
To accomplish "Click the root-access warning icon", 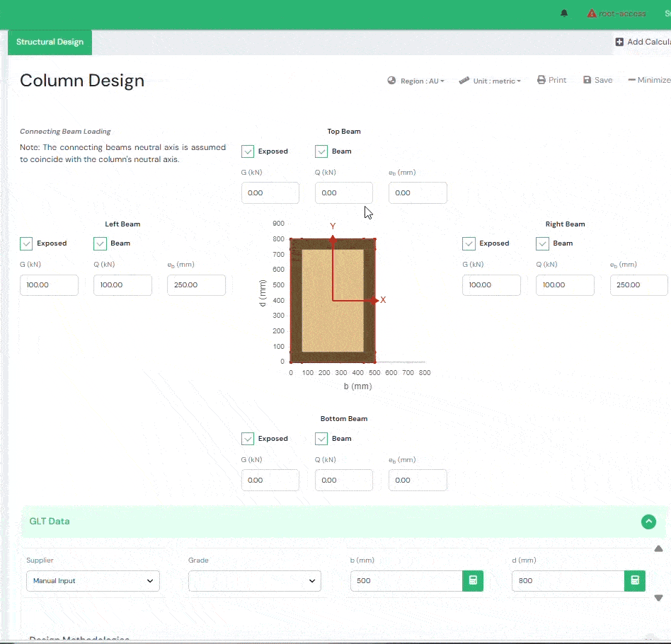I will (x=592, y=13).
